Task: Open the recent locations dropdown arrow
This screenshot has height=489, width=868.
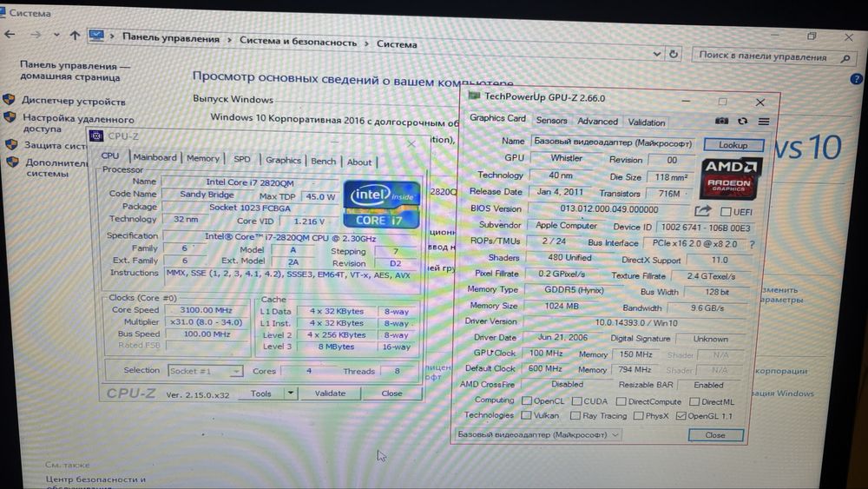Action: [56, 35]
